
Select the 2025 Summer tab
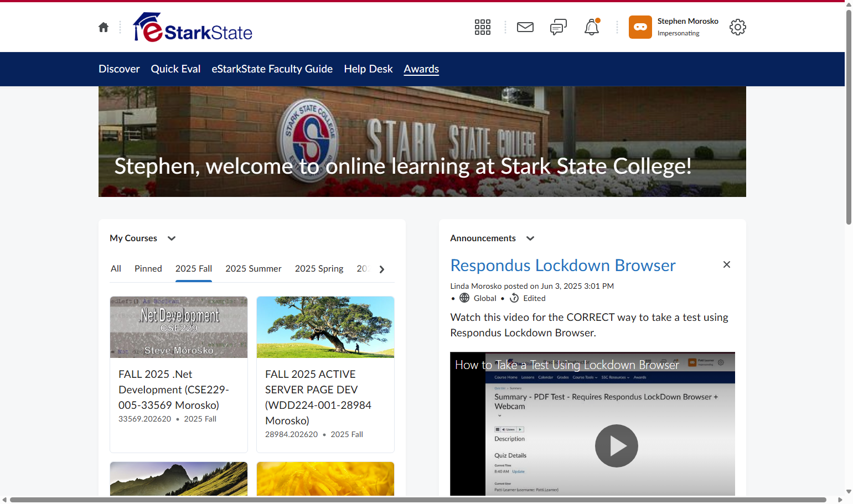click(254, 269)
